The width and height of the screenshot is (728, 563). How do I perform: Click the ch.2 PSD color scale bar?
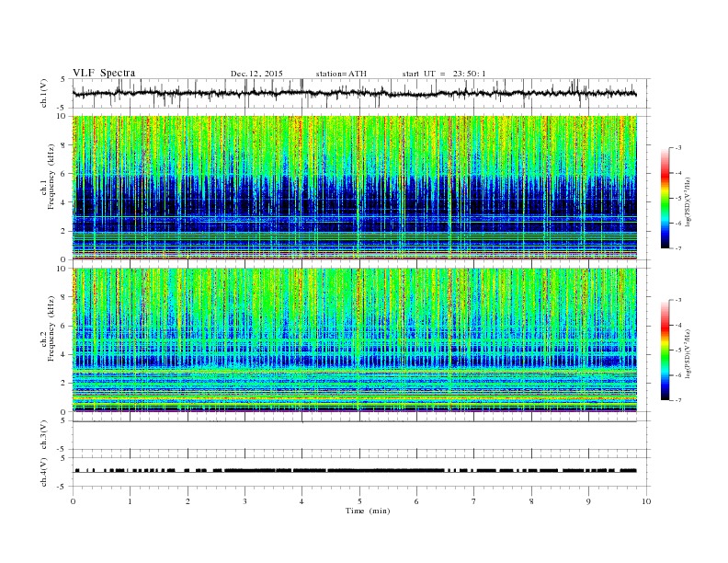(665, 350)
